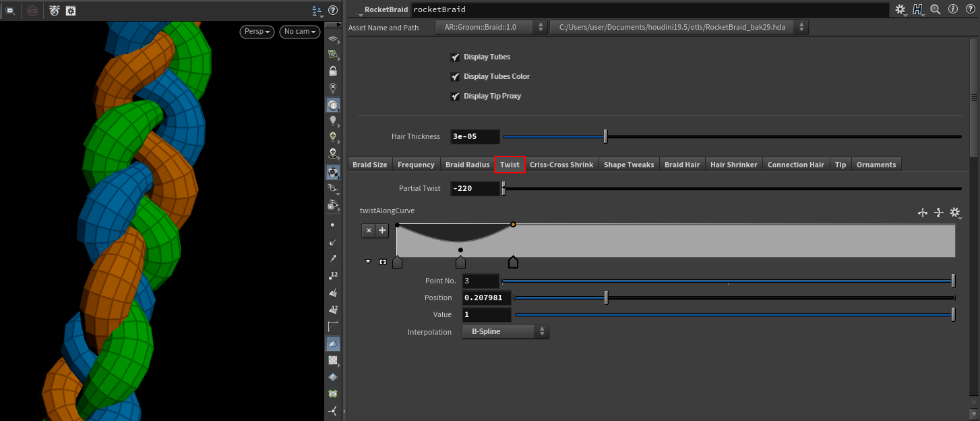Open the B-Spline interpolation dropdown
The image size is (980, 421).
tap(505, 331)
